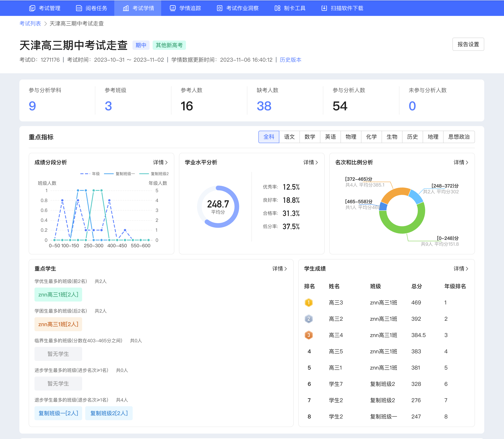Click student name 高三3 in table
Viewport: 504px width, 439px height.
pyautogui.click(x=336, y=302)
